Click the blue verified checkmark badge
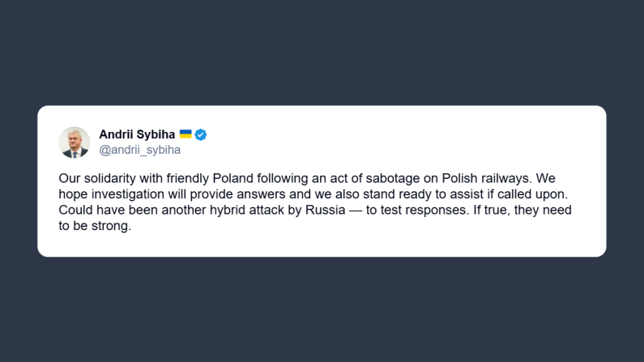This screenshot has width=644, height=362. 201,134
